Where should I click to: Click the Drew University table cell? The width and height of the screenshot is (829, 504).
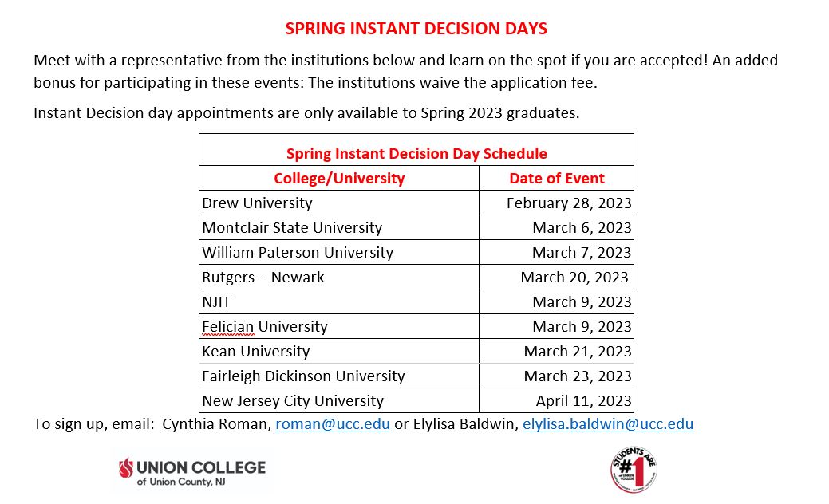tap(339, 203)
